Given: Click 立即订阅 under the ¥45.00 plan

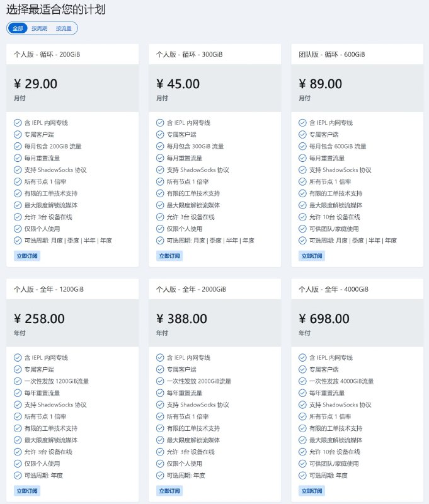Looking at the screenshot, I should click(169, 256).
